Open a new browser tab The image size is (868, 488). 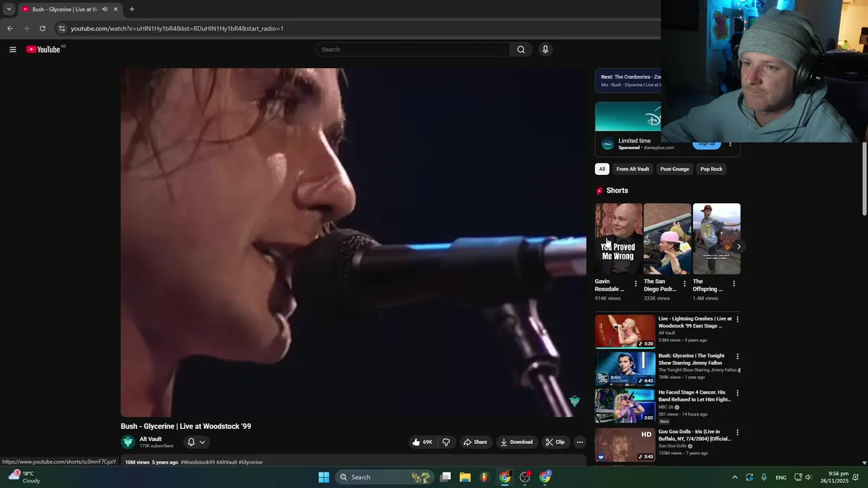click(x=132, y=9)
